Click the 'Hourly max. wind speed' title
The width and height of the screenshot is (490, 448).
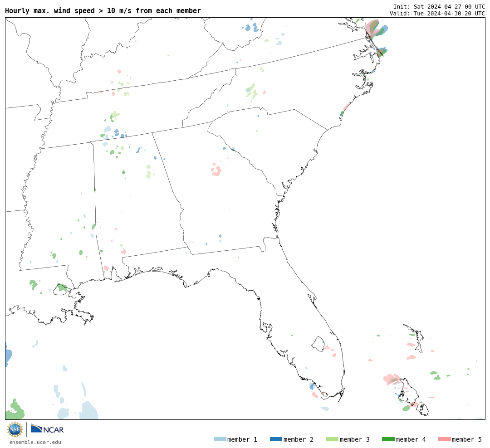[x=103, y=11]
